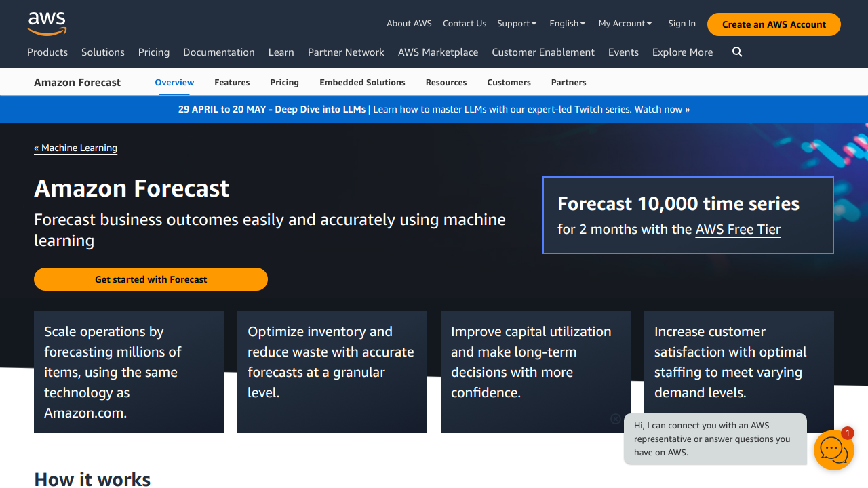
Task: Open the Embedded Solutions tab
Action: pos(362,83)
